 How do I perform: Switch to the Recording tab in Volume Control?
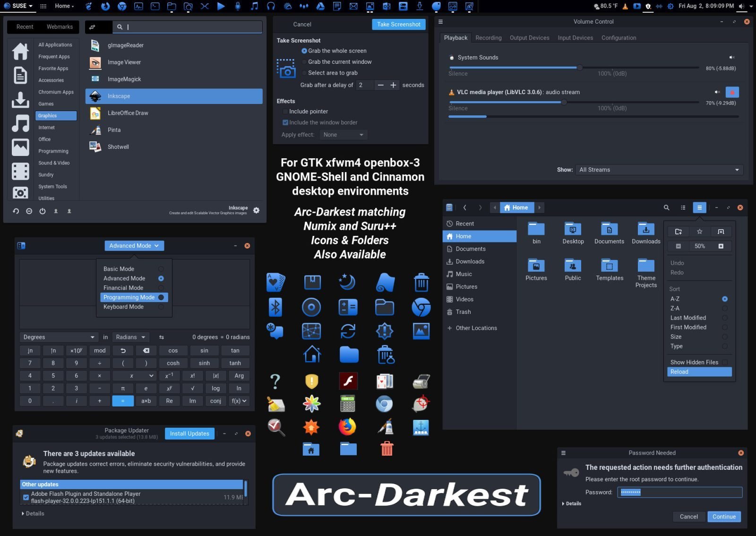[488, 37]
